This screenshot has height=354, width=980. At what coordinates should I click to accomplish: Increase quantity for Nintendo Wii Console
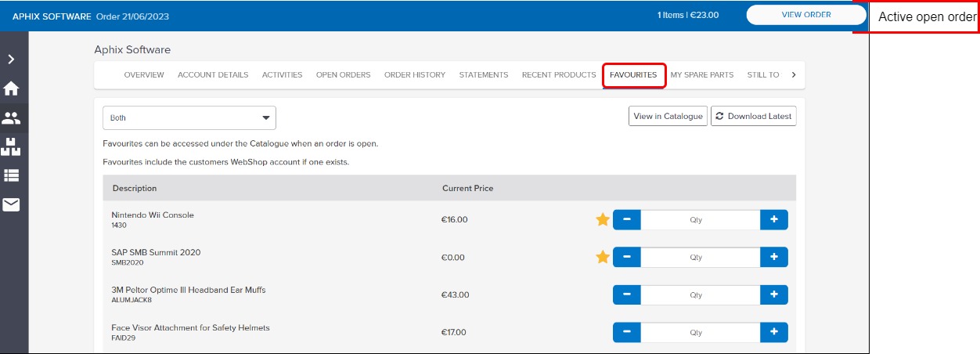coord(773,220)
